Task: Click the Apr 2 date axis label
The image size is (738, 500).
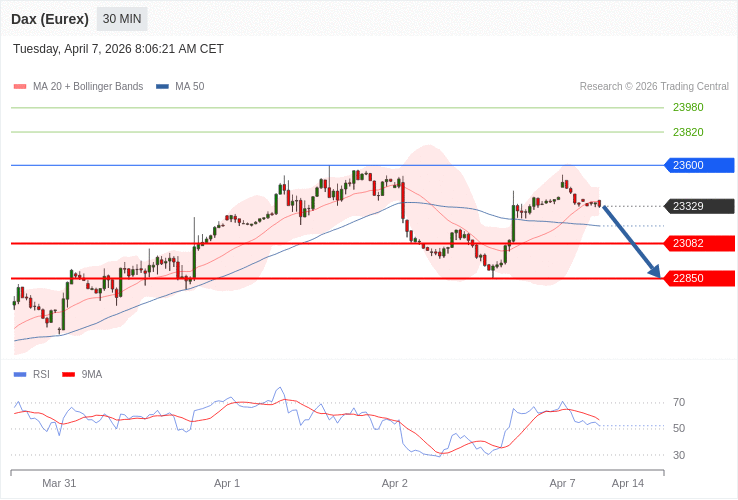Action: tap(395, 483)
